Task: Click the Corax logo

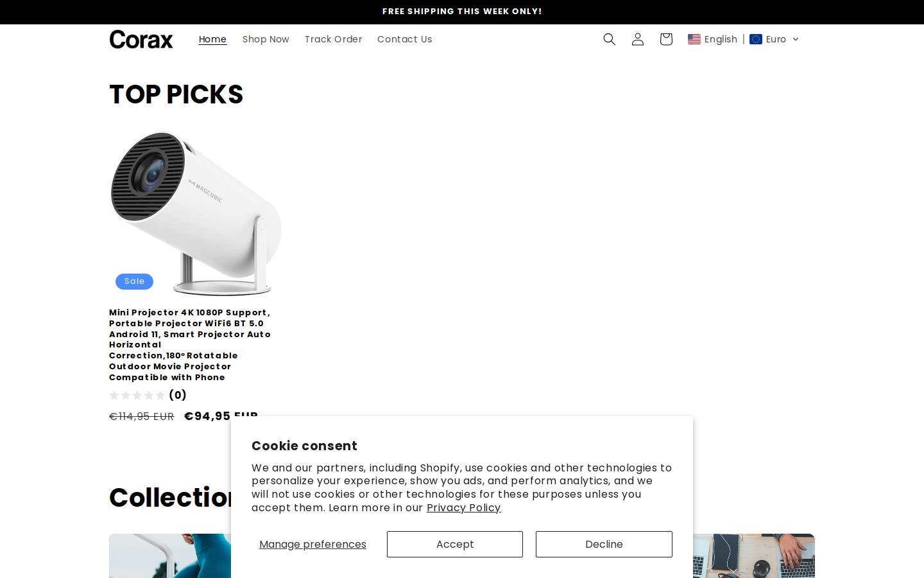Action: tap(141, 39)
